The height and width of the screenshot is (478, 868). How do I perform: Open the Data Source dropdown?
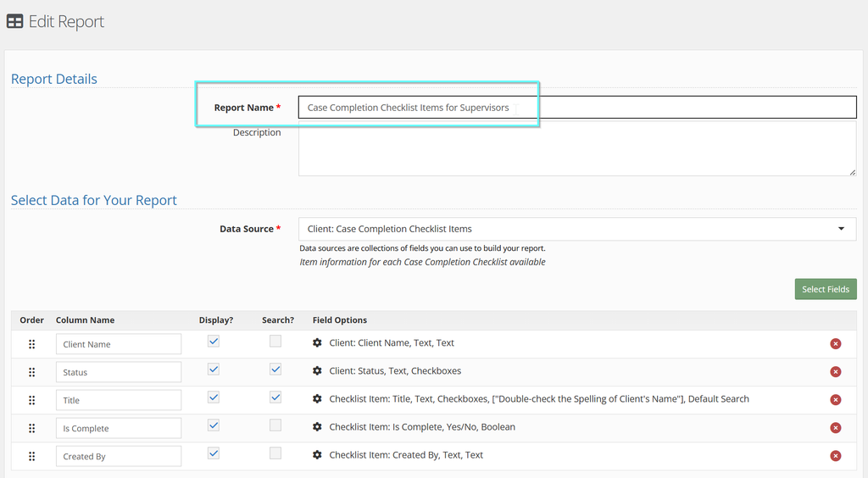[x=577, y=229]
